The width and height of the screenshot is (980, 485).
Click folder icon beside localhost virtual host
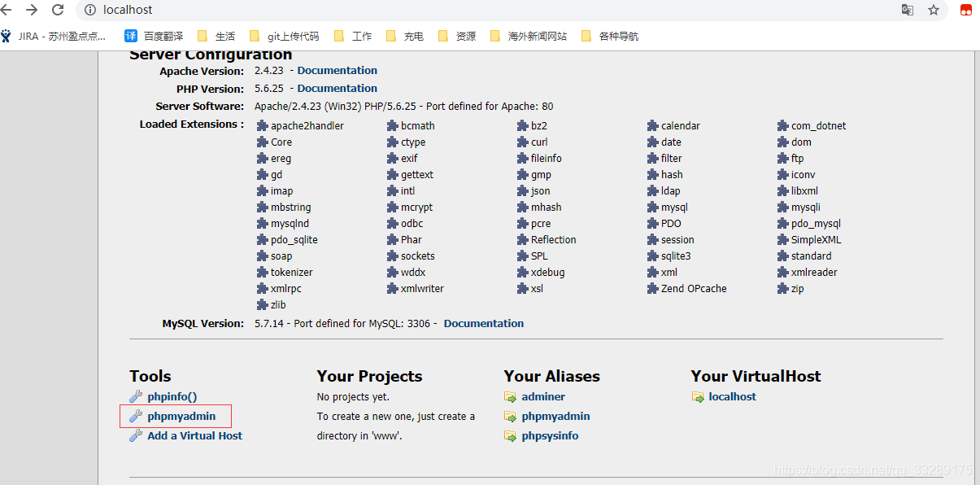[x=698, y=397]
